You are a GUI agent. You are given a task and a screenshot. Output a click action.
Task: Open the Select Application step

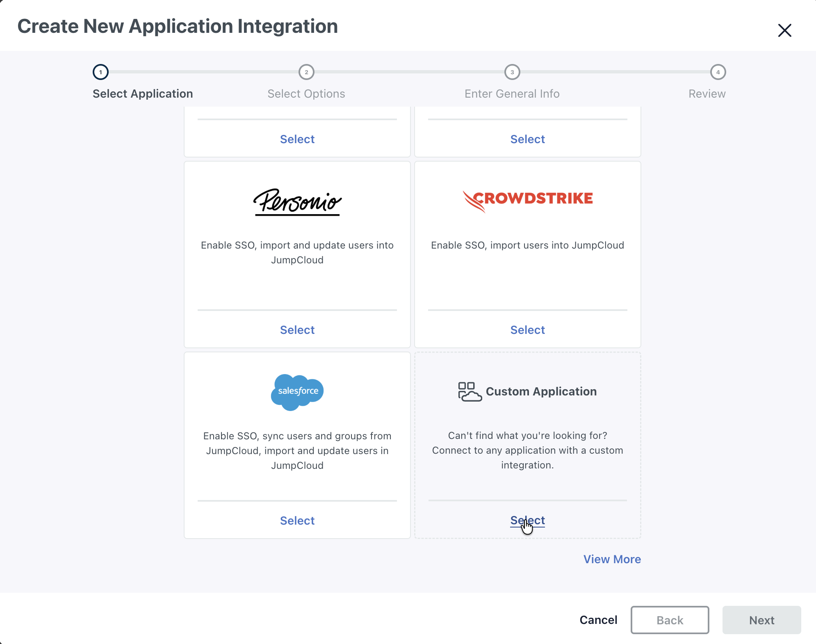pyautogui.click(x=142, y=94)
